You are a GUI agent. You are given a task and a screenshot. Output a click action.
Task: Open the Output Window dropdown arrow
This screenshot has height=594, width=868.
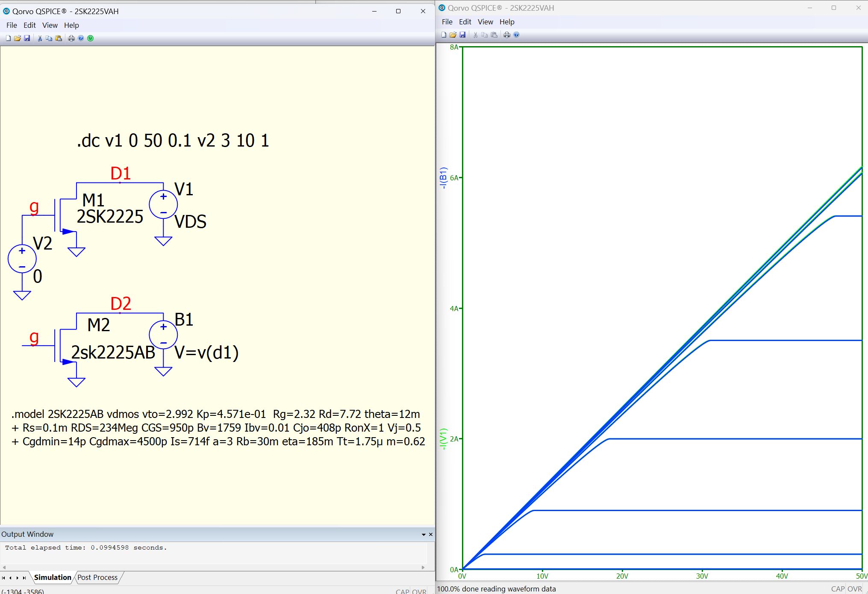pos(424,535)
